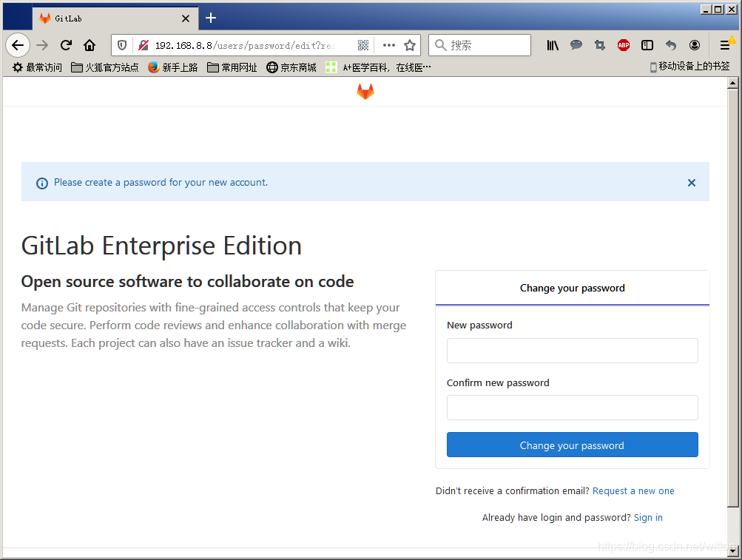Click the Confirm new password field
Screen dimensions: 742x560
tap(572, 408)
